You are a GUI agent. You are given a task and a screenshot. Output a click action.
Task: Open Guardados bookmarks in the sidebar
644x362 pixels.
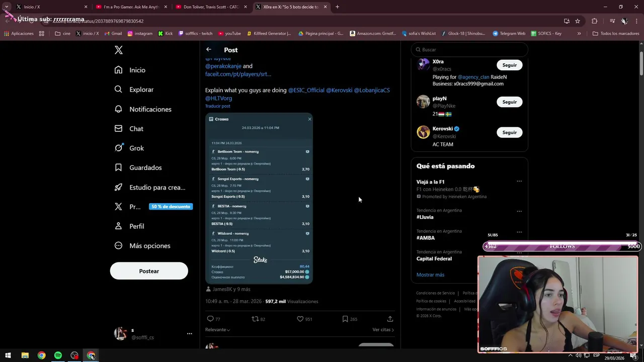click(x=138, y=167)
